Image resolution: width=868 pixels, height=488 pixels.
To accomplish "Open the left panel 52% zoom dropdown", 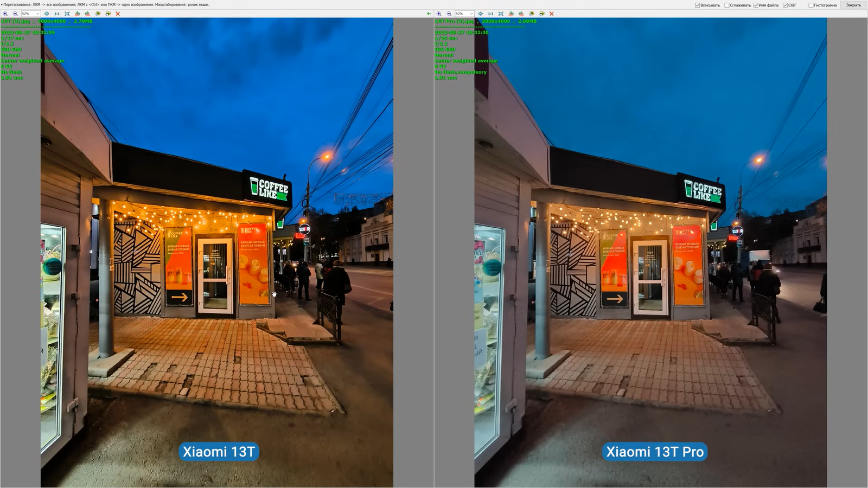I will [x=37, y=14].
